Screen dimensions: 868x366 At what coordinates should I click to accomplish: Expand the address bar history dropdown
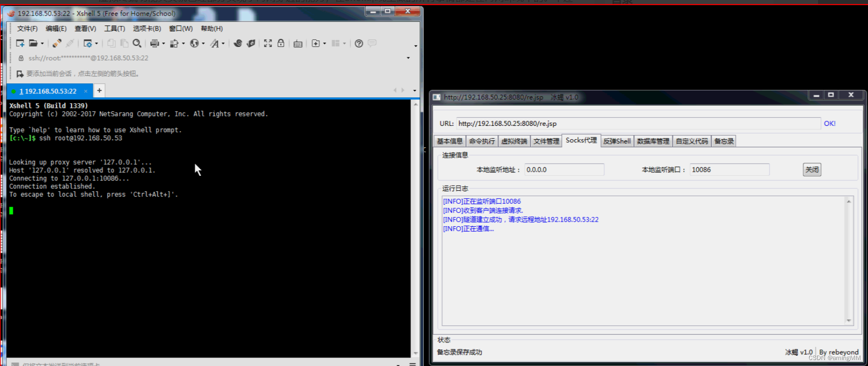pyautogui.click(x=408, y=58)
